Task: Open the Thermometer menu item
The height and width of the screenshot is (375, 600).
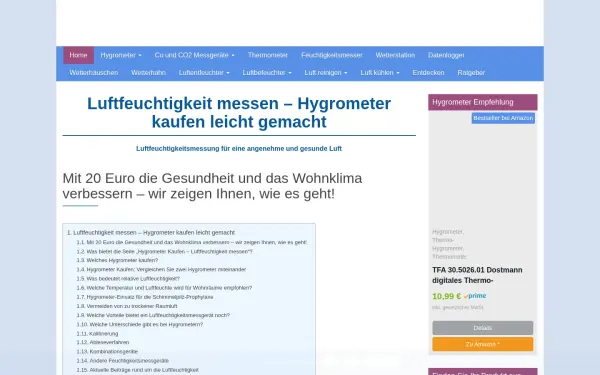Action: click(267, 55)
